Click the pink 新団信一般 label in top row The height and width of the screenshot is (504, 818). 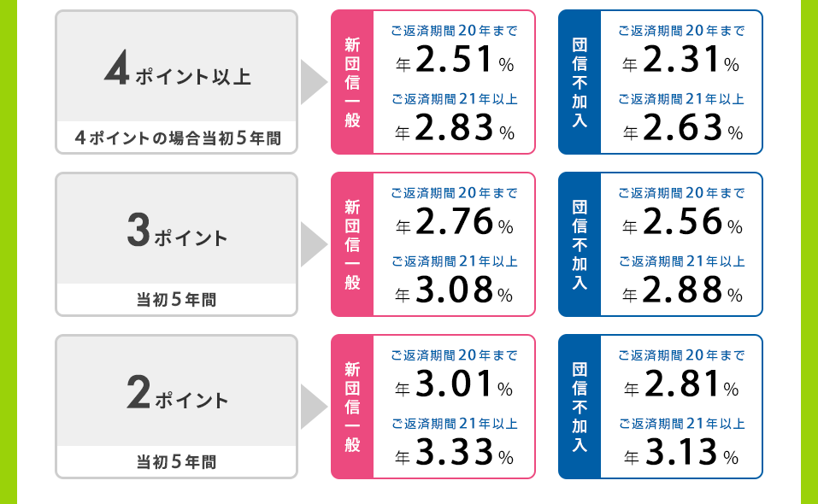tap(352, 82)
